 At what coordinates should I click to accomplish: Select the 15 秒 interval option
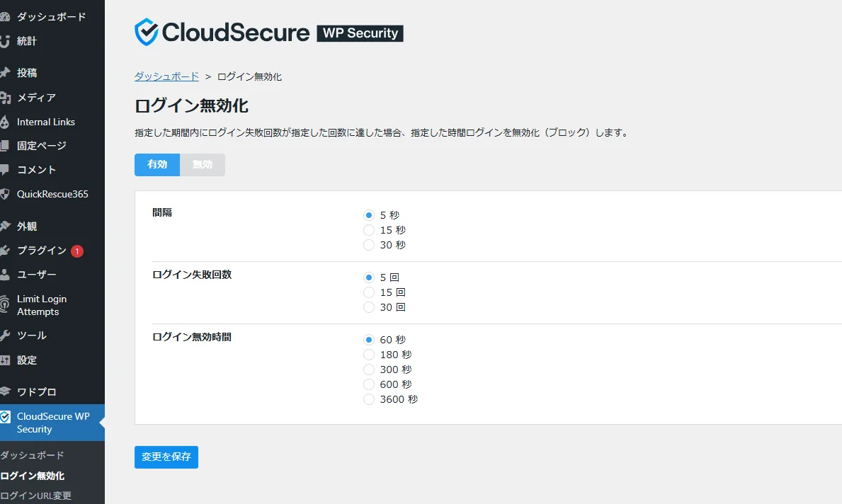[368, 230]
